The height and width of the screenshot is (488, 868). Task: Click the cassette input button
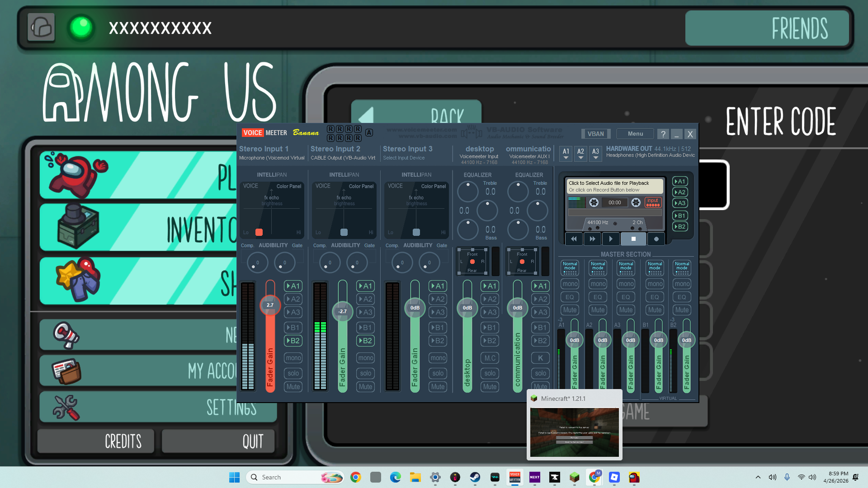coord(653,202)
